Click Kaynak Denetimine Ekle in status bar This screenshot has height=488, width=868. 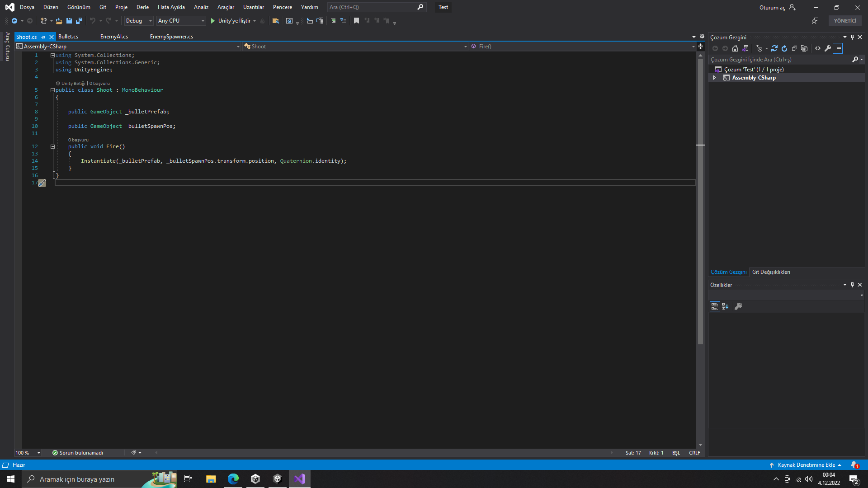pyautogui.click(x=806, y=465)
